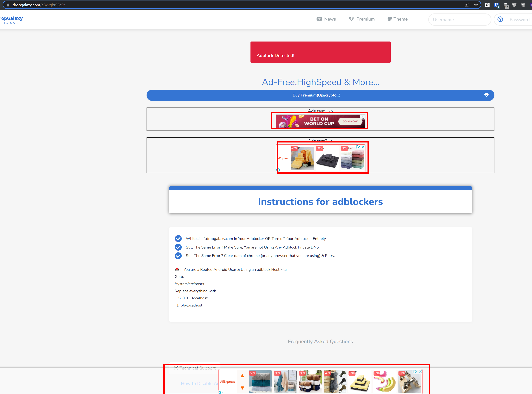Click the question mark icon beside Username

point(500,19)
